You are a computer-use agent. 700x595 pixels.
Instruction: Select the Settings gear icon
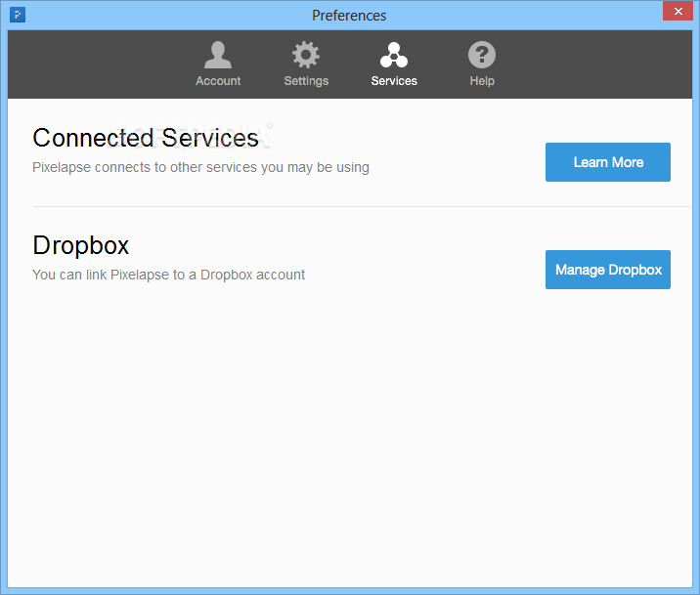(x=306, y=55)
